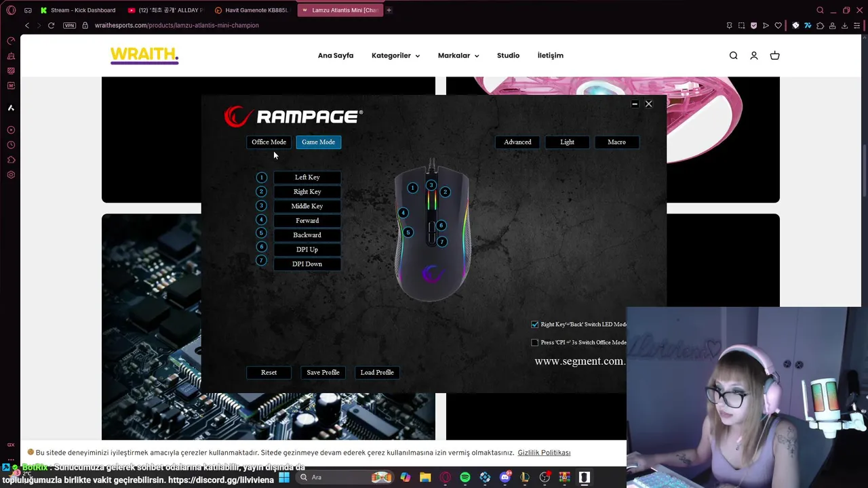The height and width of the screenshot is (488, 868).
Task: Switch Rampage software to Office Mode
Action: point(269,142)
